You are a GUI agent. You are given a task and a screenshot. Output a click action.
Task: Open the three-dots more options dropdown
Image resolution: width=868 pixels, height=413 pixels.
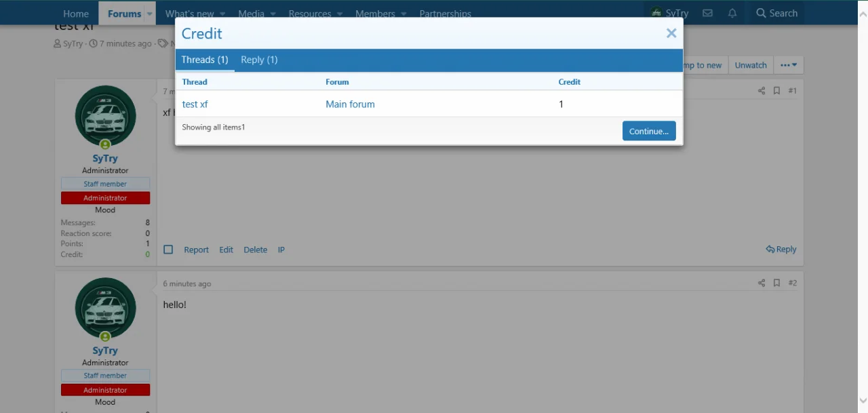click(x=788, y=65)
